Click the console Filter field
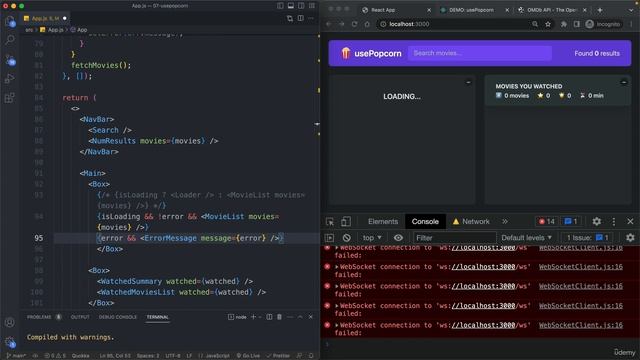640x360 pixels. [x=454, y=238]
